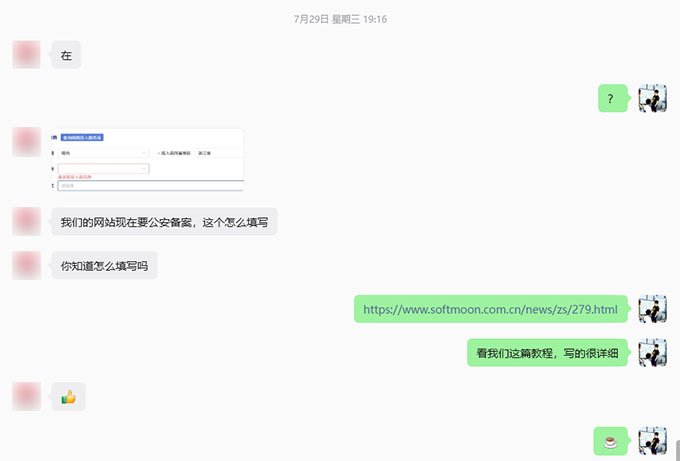Open sender avatar beside the screenshot image
The width and height of the screenshot is (680, 461).
click(26, 142)
